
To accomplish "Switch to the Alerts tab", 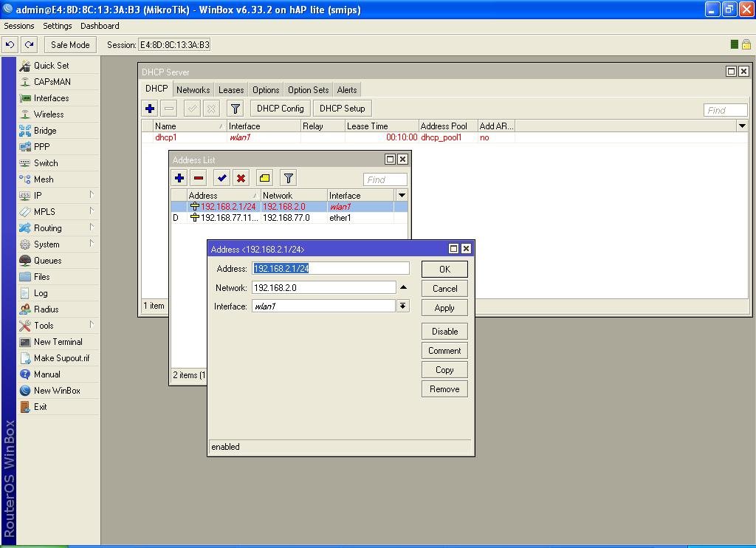I will (x=347, y=90).
